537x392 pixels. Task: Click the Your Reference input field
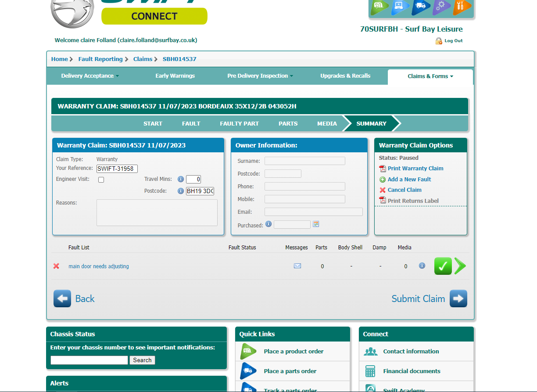point(117,169)
